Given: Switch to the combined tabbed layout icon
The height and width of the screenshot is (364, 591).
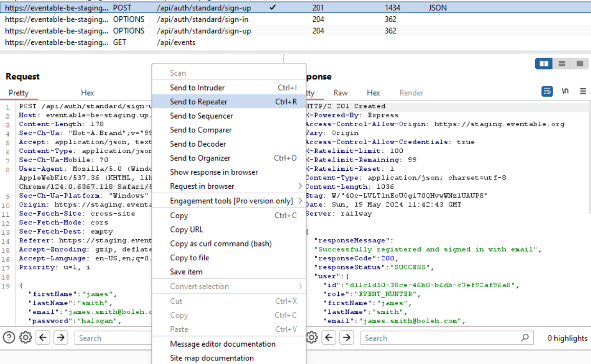Looking at the screenshot, I should (580, 63).
